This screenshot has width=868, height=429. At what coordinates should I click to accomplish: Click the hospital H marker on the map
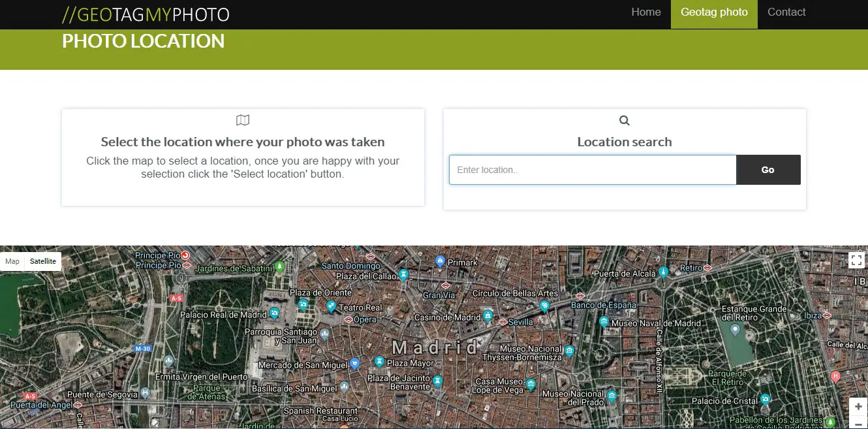tap(835, 377)
